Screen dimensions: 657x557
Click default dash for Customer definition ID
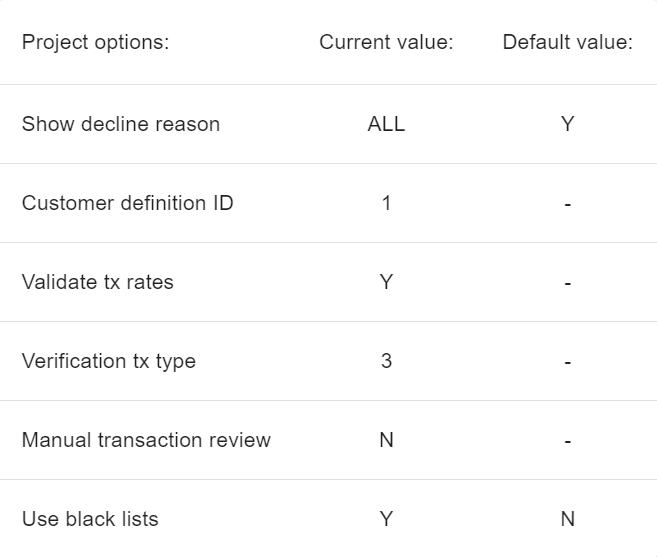567,204
